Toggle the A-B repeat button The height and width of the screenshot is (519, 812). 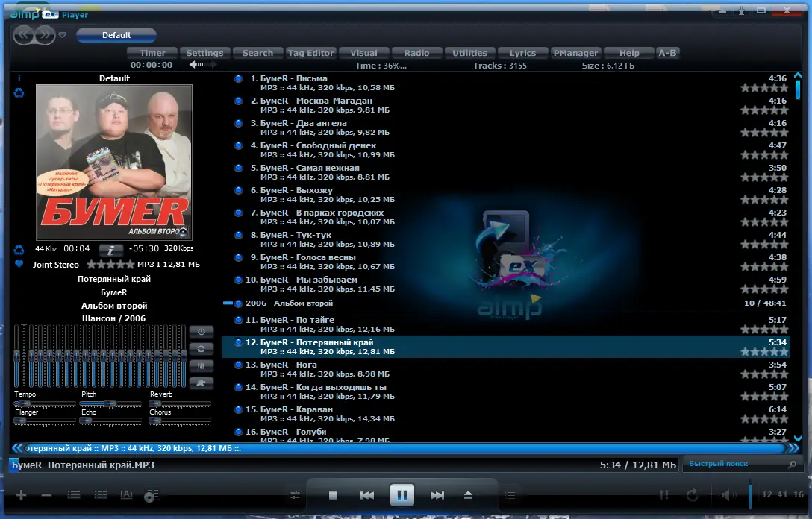coord(667,53)
